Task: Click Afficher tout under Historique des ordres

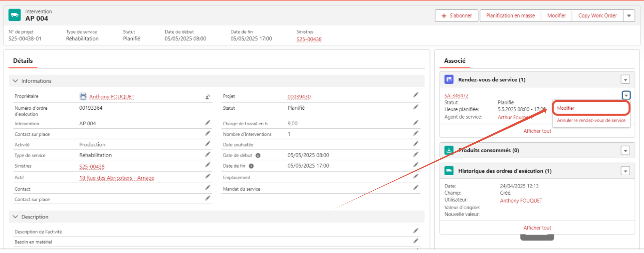Action: pyautogui.click(x=537, y=228)
